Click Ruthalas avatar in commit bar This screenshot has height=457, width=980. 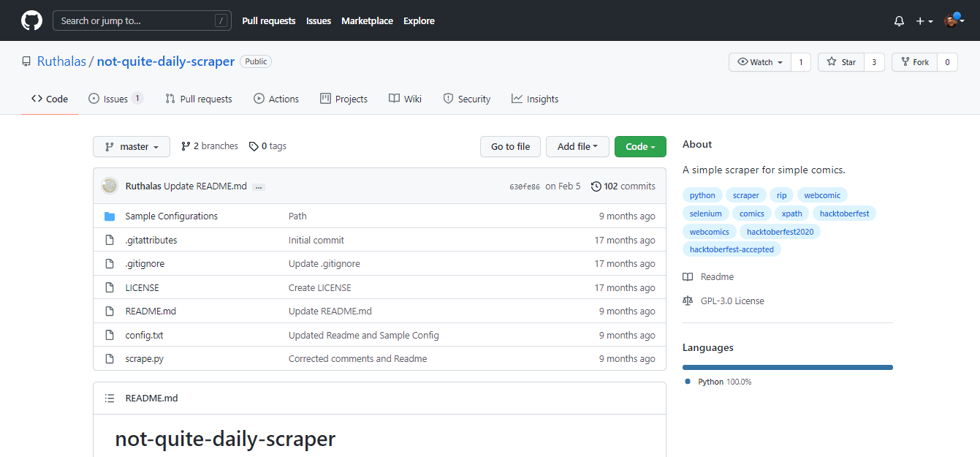click(110, 186)
